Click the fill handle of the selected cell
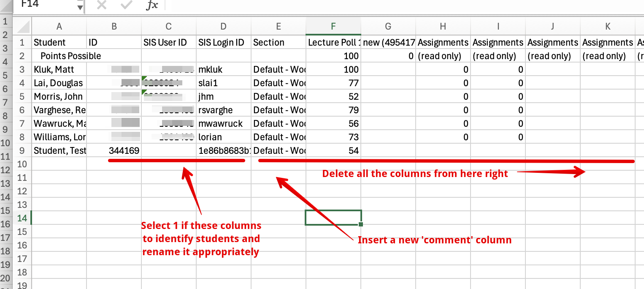This screenshot has width=644, height=289. coord(360,224)
